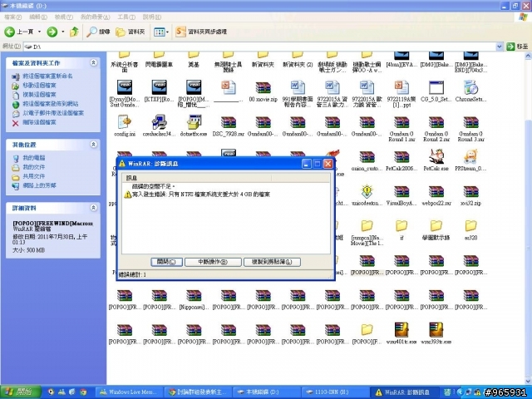Select the 學園默示錄 folder

tap(436, 225)
